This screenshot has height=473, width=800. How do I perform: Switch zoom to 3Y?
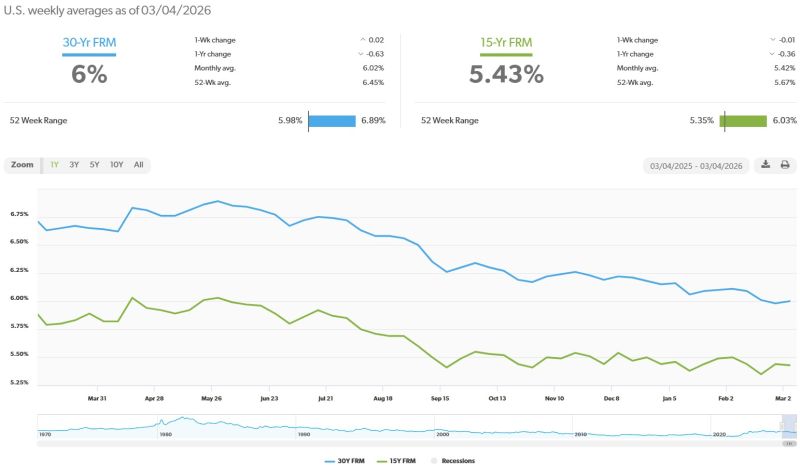coord(74,164)
